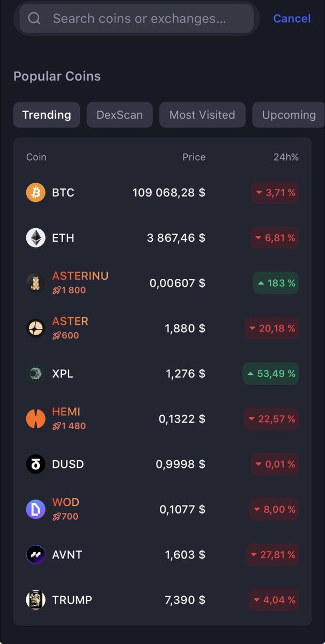The height and width of the screenshot is (644, 325).
Task: Click the HEMI orange logo
Action: tap(36, 419)
